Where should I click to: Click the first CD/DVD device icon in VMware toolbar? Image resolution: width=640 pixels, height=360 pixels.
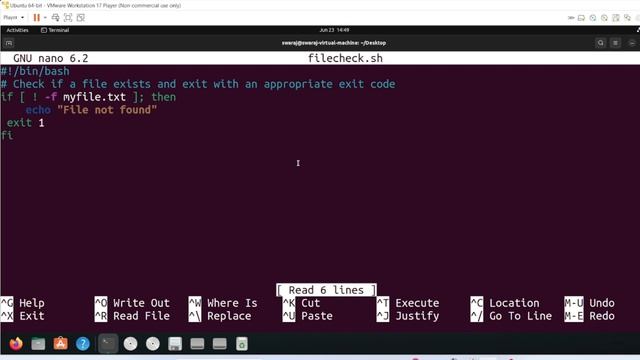[593, 18]
